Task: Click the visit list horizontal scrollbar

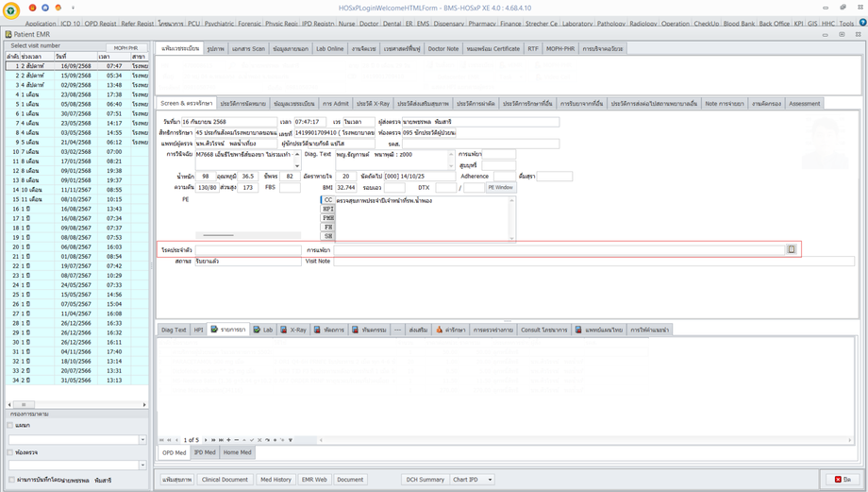Action: [x=77, y=404]
